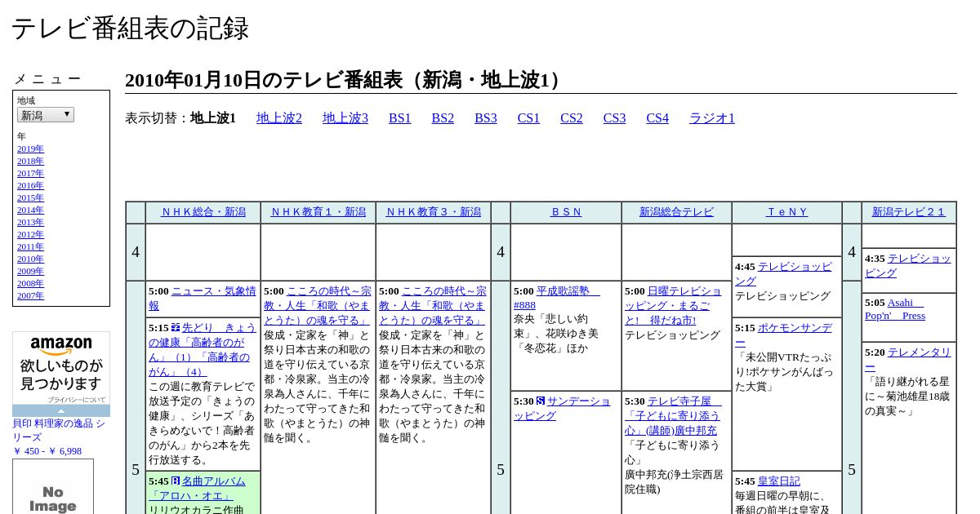Open the 2008年 archive link
The height and width of the screenshot is (514, 980).
click(30, 283)
